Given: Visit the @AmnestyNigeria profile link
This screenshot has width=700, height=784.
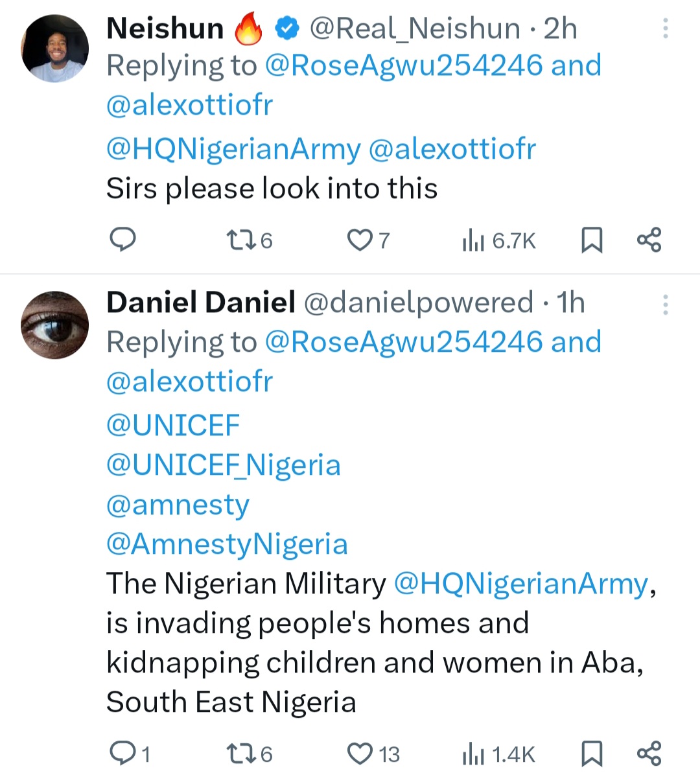Looking at the screenshot, I should click(227, 544).
